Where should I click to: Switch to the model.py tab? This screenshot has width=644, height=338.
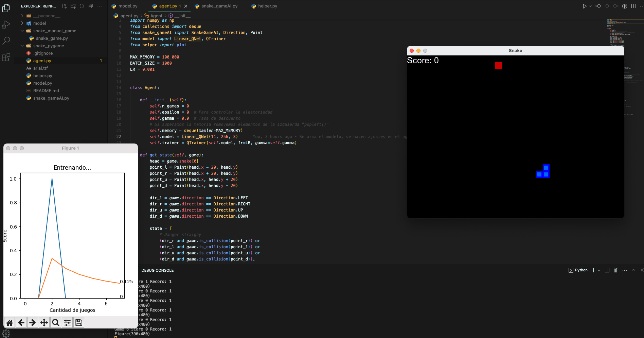pyautogui.click(x=128, y=6)
